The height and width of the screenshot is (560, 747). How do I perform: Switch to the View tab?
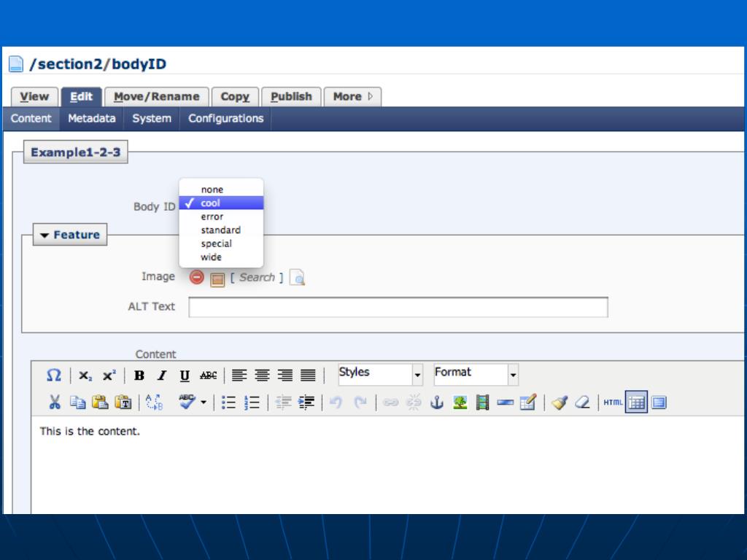[34, 97]
